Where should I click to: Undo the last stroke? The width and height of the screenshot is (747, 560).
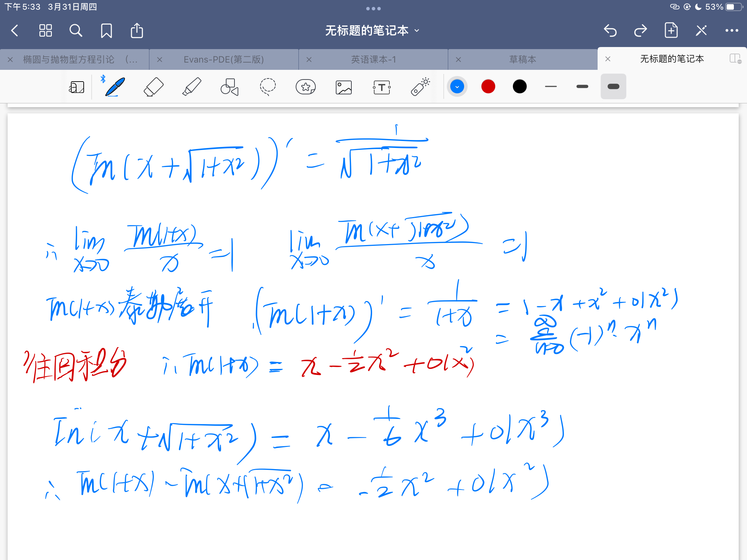610,31
